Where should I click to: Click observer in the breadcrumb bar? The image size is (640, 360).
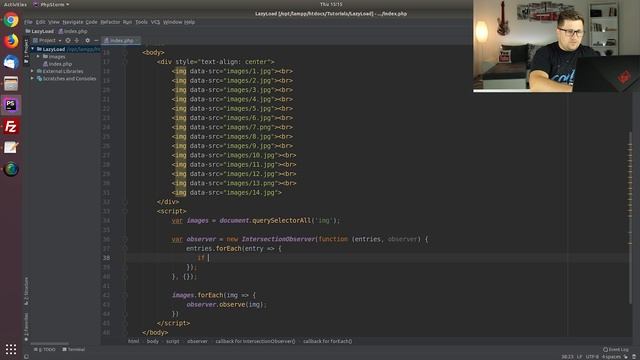tap(198, 341)
